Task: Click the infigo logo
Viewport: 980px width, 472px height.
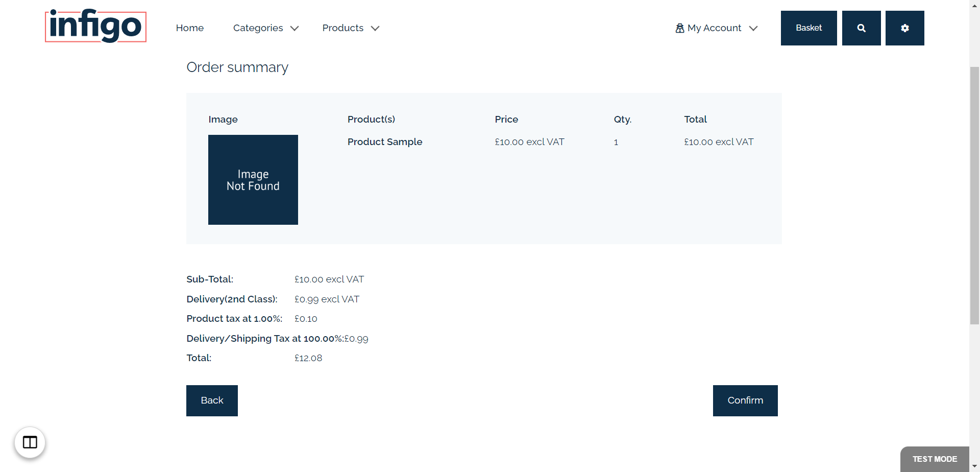Action: [x=95, y=26]
